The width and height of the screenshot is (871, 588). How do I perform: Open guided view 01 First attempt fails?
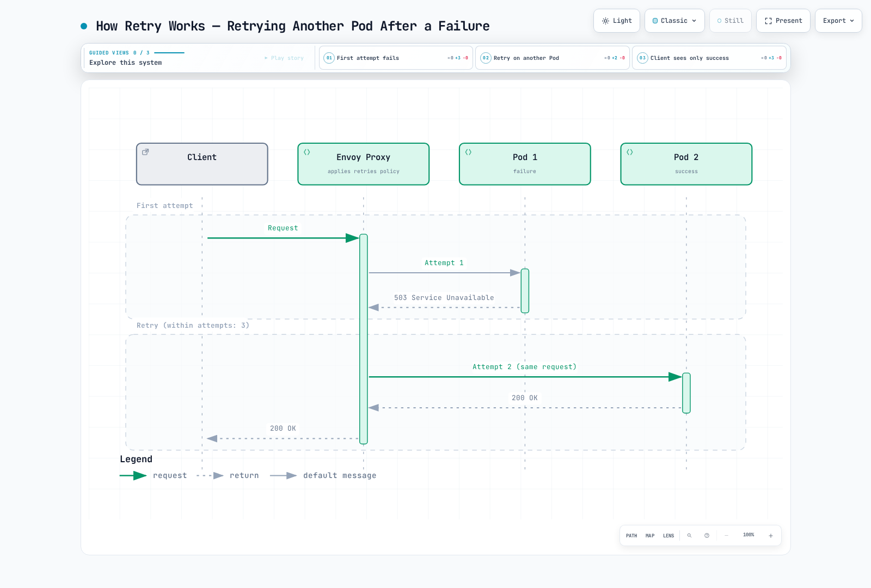click(x=396, y=58)
